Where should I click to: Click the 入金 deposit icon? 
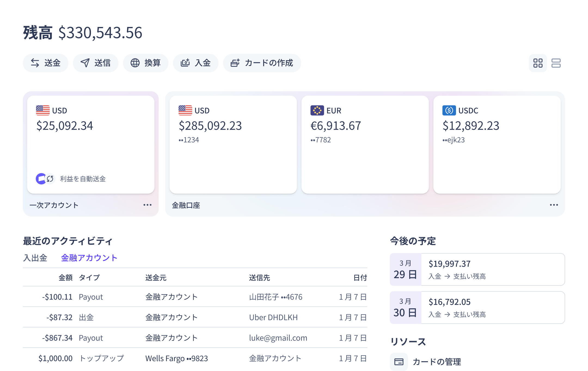(185, 63)
